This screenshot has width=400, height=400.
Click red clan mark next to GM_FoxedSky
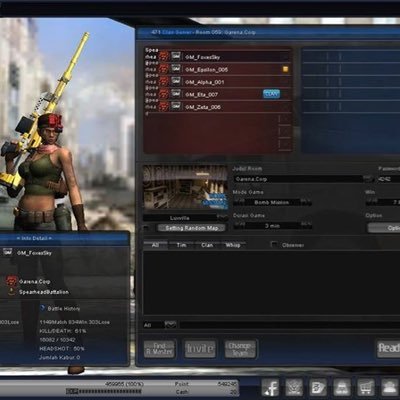click(164, 57)
